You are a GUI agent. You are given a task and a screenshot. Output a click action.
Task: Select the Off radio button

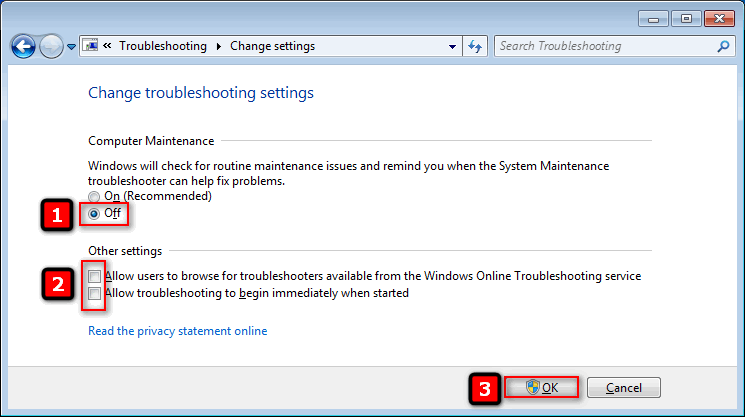coord(94,214)
